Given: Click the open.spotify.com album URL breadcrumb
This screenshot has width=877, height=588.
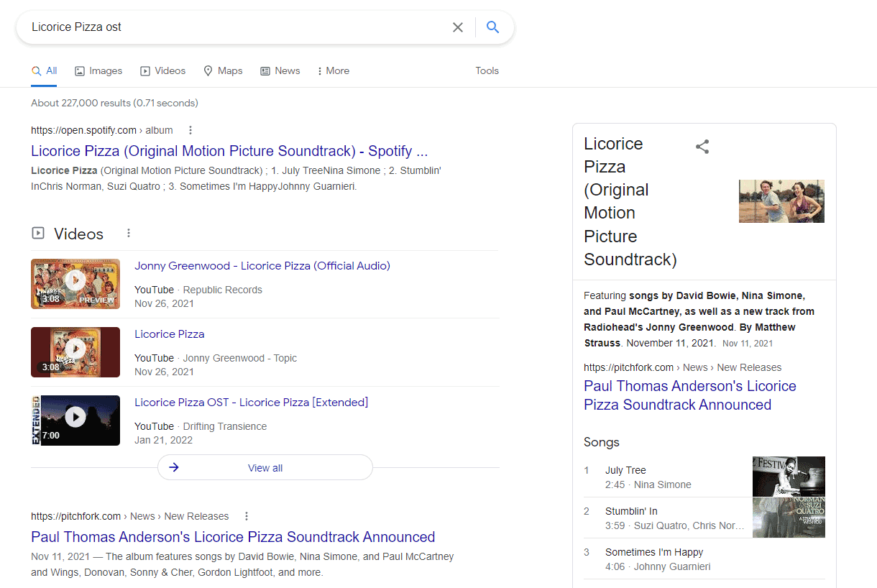Looking at the screenshot, I should [x=102, y=130].
